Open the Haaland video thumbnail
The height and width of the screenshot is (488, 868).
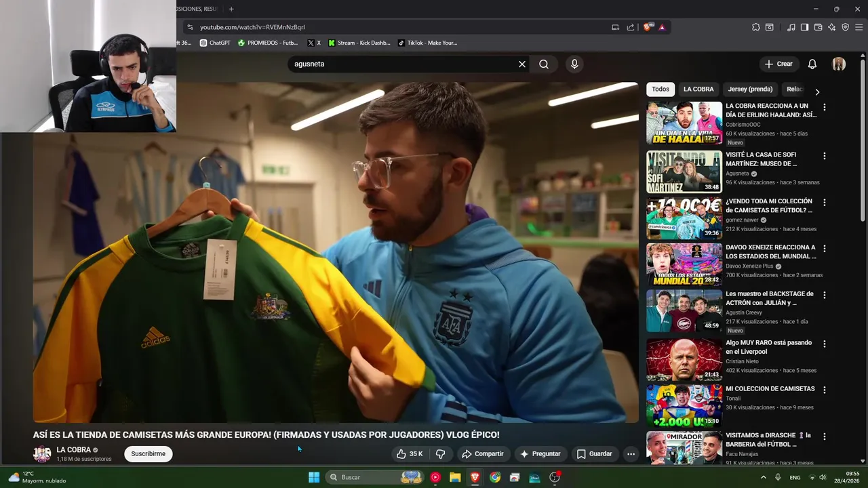pos(684,123)
